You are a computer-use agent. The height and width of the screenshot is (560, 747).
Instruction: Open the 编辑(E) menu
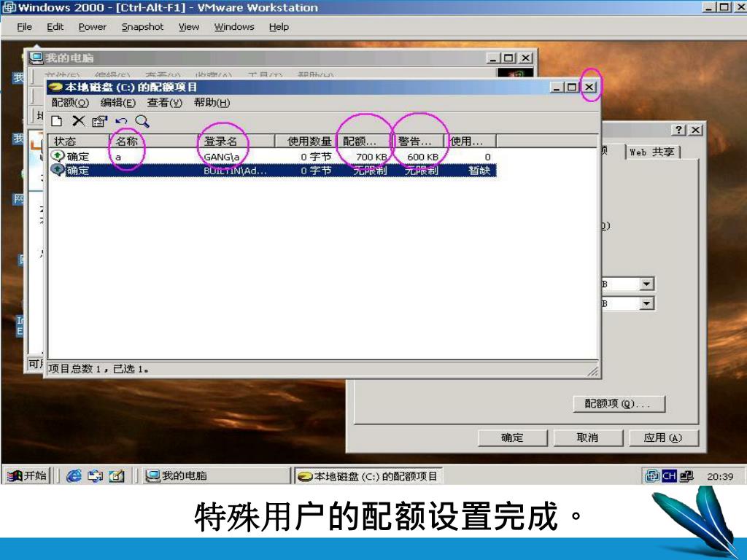click(117, 103)
